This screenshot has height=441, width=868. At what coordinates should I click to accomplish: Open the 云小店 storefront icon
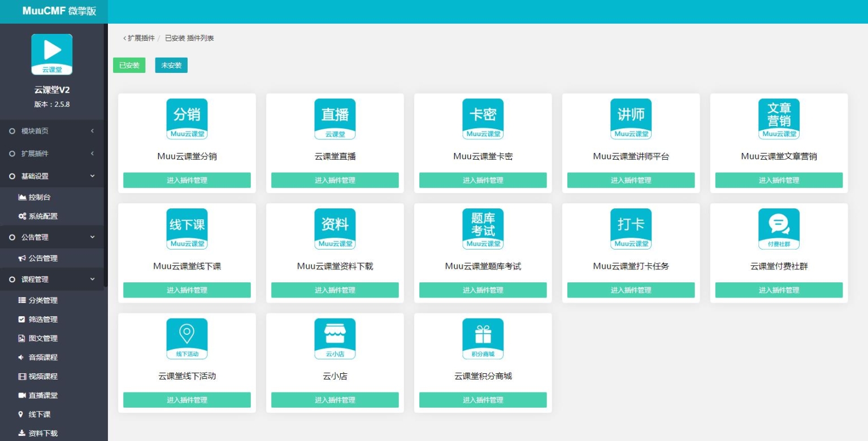point(335,339)
